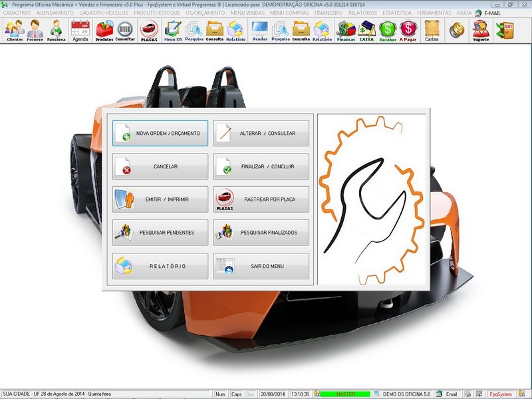Click the wrench and gear logo image

[x=372, y=199]
